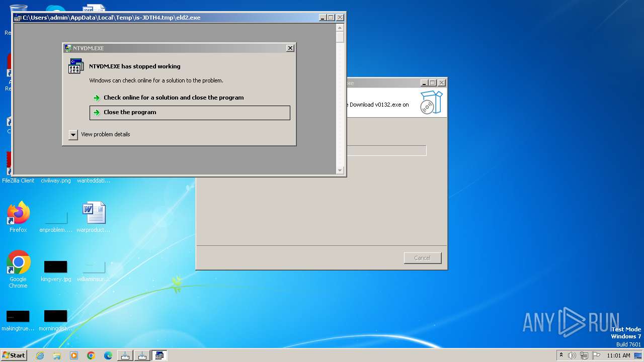Click installer box disc icon
Image resolution: width=644 pixels, height=362 pixels.
click(x=431, y=103)
